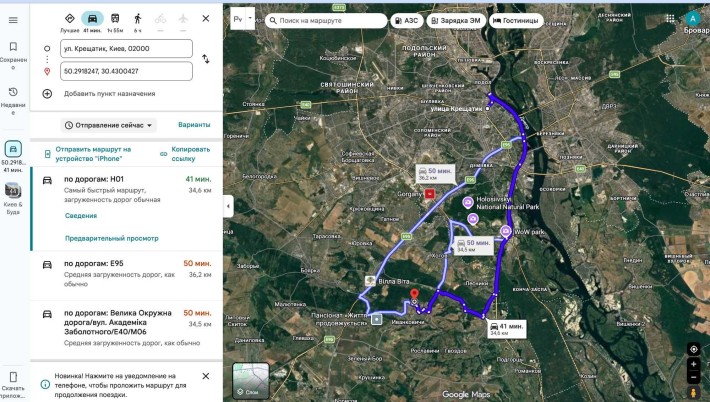Open Recents in the sidebar
Viewport: 710px width, 402px height.
pyautogui.click(x=13, y=100)
